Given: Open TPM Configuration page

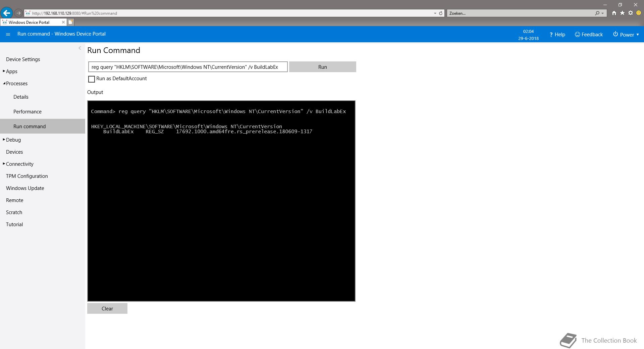Looking at the screenshot, I should 27,176.
